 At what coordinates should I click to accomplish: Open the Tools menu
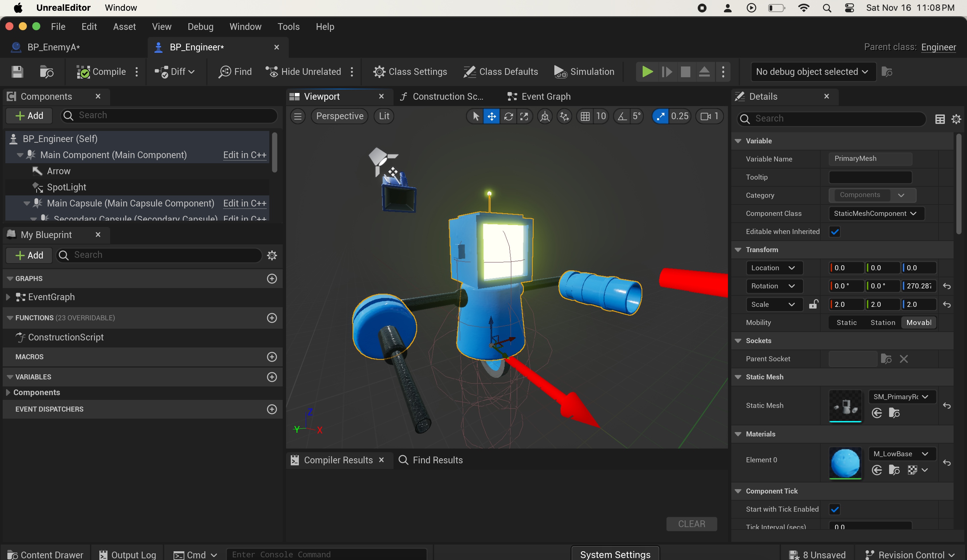[288, 27]
